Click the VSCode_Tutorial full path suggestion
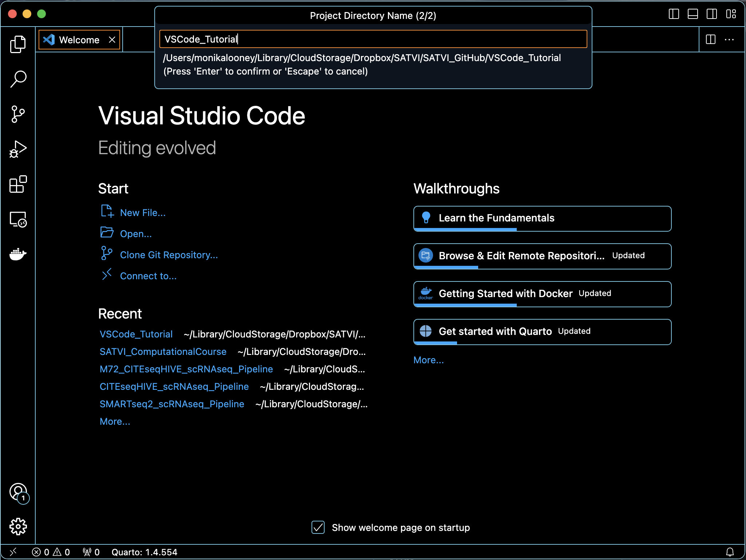 362,58
